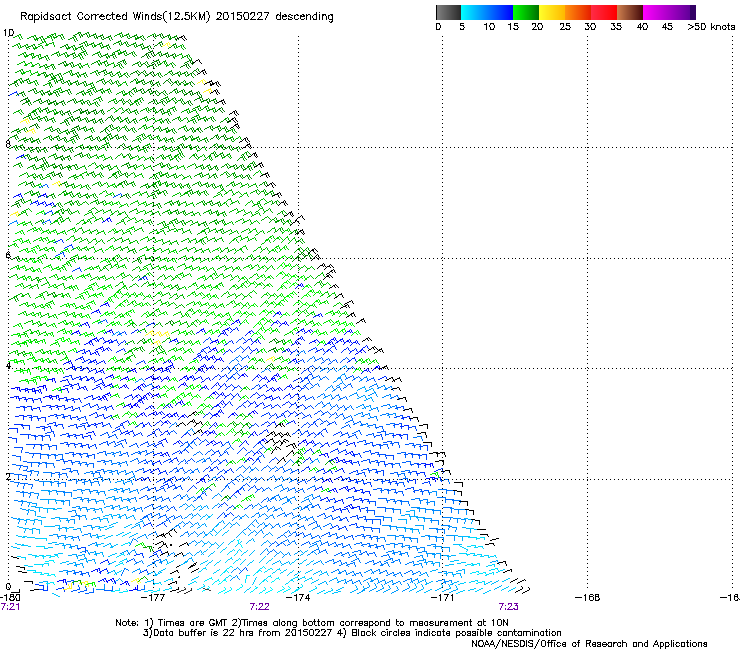Click the longitude label '-168'
The image size is (740, 650).
[588, 598]
